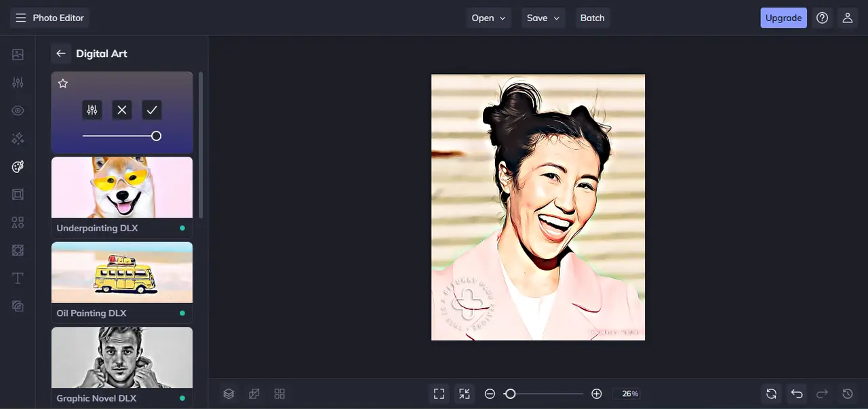
Task: Open the Effects sparkle sidebar icon
Action: coord(18,138)
